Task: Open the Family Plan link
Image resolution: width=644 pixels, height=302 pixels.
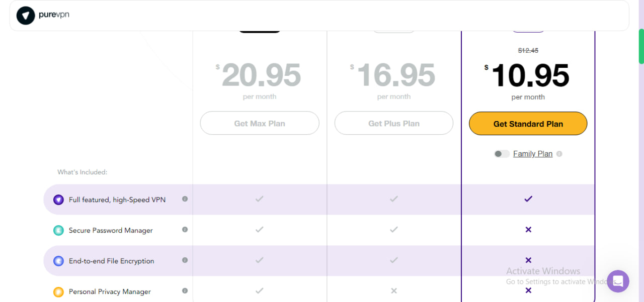Action: [x=533, y=153]
